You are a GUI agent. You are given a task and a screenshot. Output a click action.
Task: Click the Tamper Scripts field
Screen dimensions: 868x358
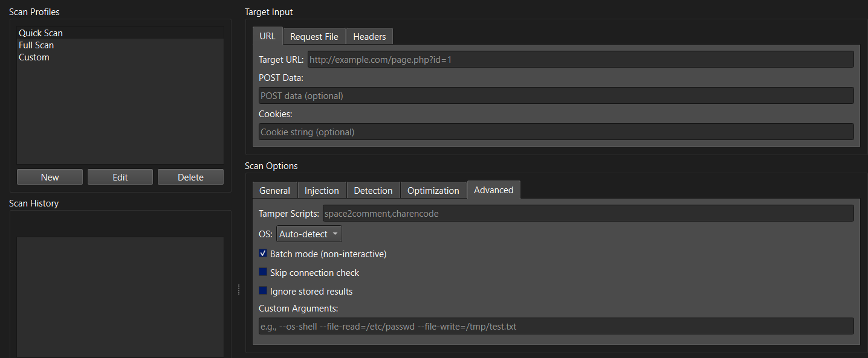pyautogui.click(x=588, y=213)
